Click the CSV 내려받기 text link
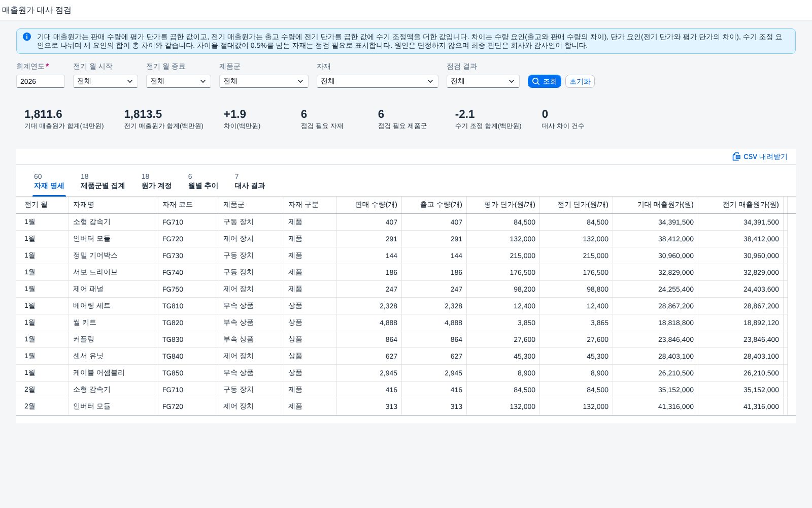This screenshot has height=508, width=812. coord(765,156)
